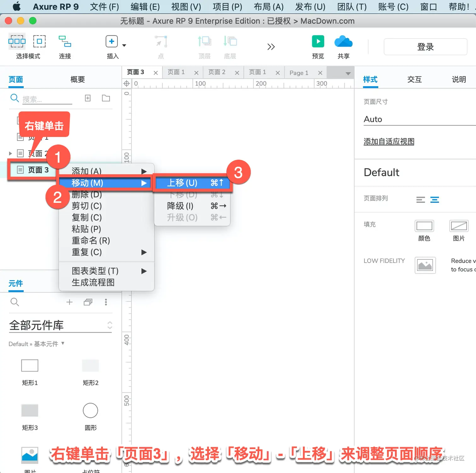Switch to the 交互 interactions tab

pos(414,79)
